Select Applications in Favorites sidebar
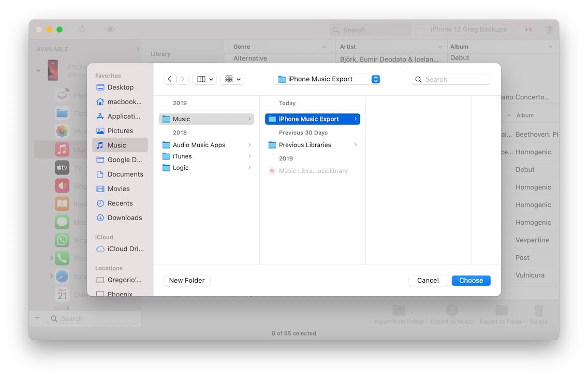Image resolution: width=588 pixels, height=378 pixels. (120, 117)
